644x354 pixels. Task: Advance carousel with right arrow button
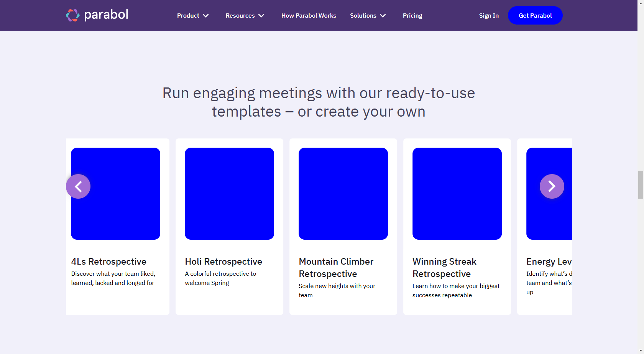point(552,186)
